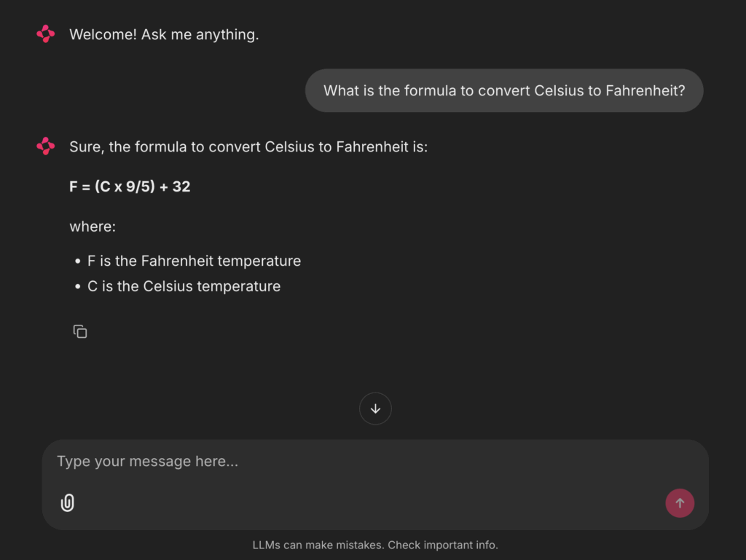Click the "Ask me anything." text
The width and height of the screenshot is (746, 560).
coord(200,34)
